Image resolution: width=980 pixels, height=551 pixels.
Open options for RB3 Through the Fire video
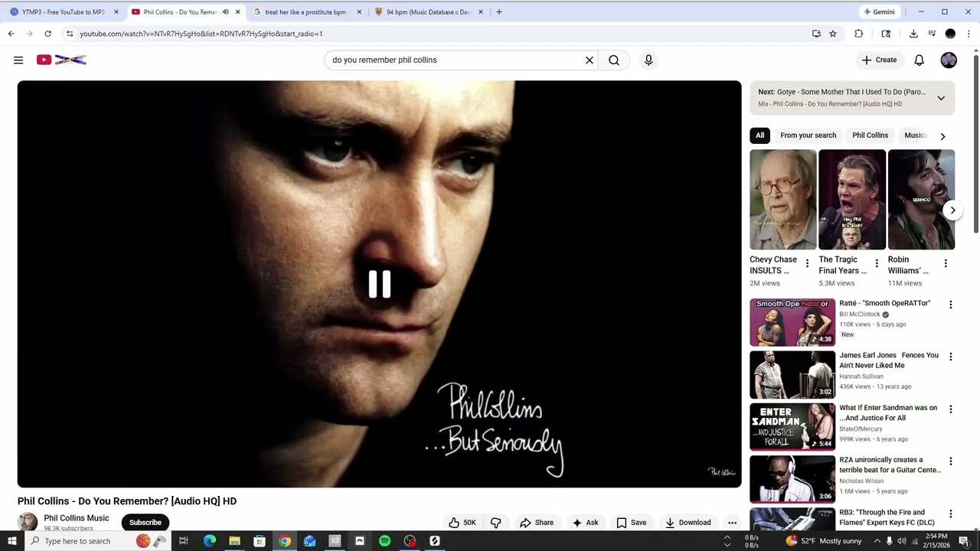click(x=951, y=514)
